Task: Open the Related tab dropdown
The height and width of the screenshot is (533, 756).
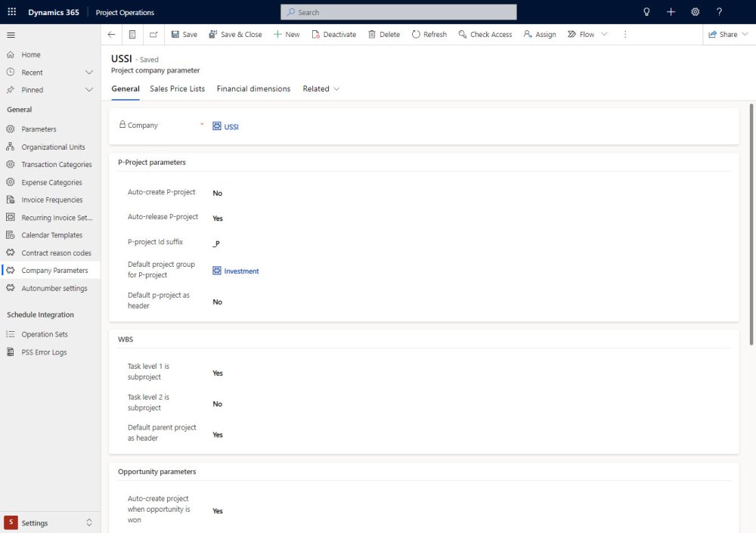Action: coord(321,88)
